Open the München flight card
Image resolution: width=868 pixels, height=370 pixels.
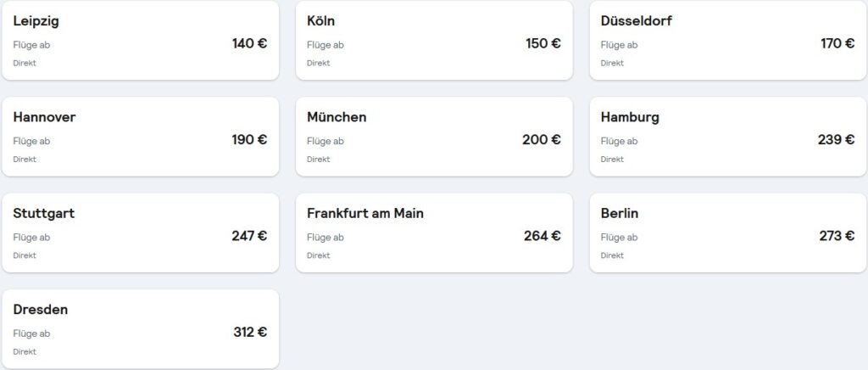pyautogui.click(x=434, y=137)
